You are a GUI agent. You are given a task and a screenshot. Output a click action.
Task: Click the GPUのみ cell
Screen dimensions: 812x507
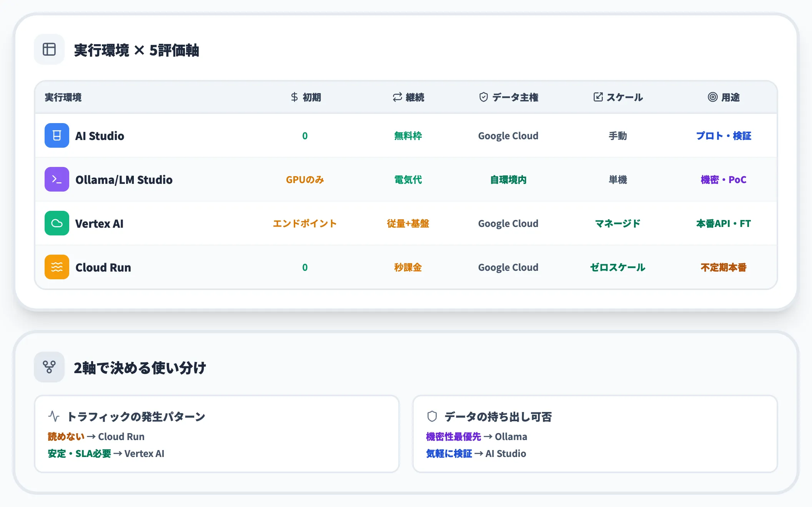coord(305,180)
